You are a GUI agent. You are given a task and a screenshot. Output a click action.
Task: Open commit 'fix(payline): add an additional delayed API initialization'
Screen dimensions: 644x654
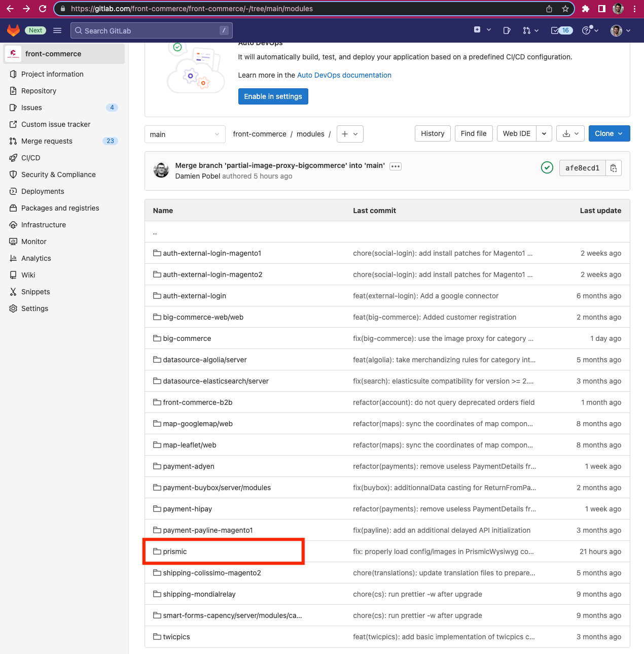[442, 530]
